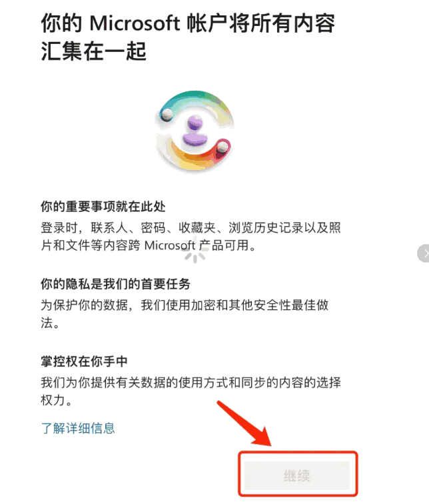Click the red arrow pointing at 继续

[245, 423]
